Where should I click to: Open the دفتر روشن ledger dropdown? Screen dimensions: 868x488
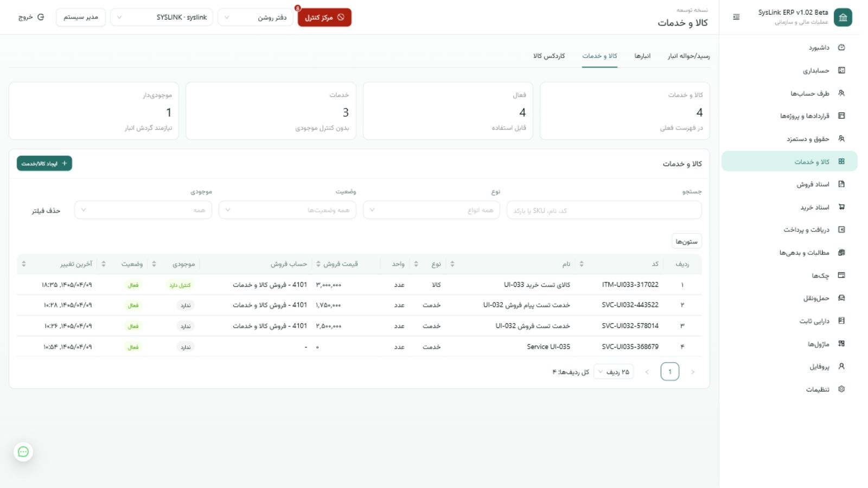click(x=256, y=17)
